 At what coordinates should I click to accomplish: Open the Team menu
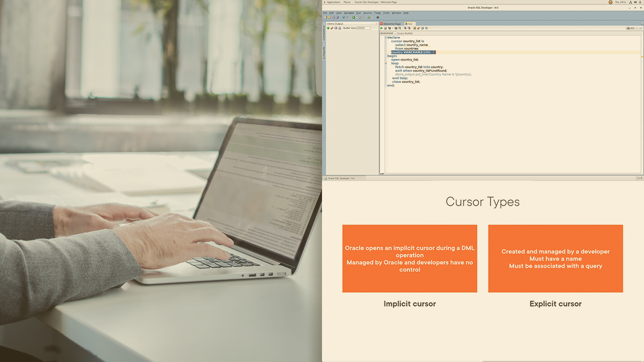377,13
